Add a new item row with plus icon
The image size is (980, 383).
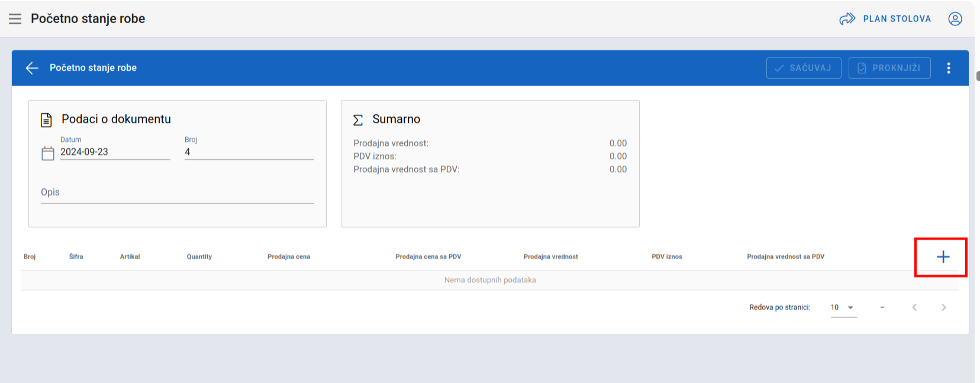pos(943,257)
